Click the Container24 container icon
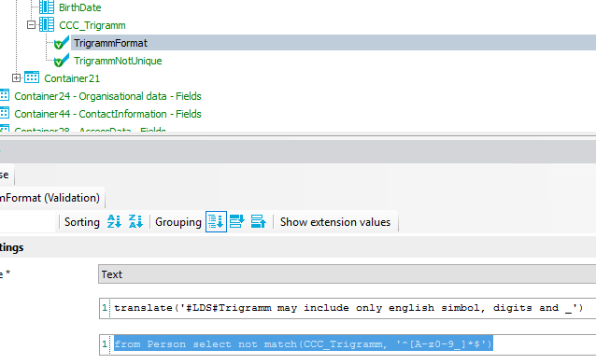The width and height of the screenshot is (596, 364). [4, 95]
